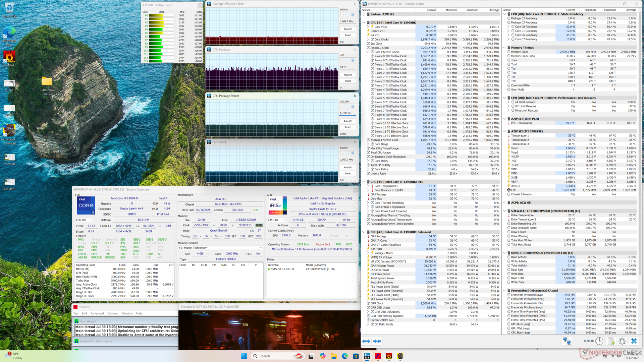644x362 pixels.
Task: Select the stressprim desktop file icon
Action: pyautogui.click(x=9, y=184)
